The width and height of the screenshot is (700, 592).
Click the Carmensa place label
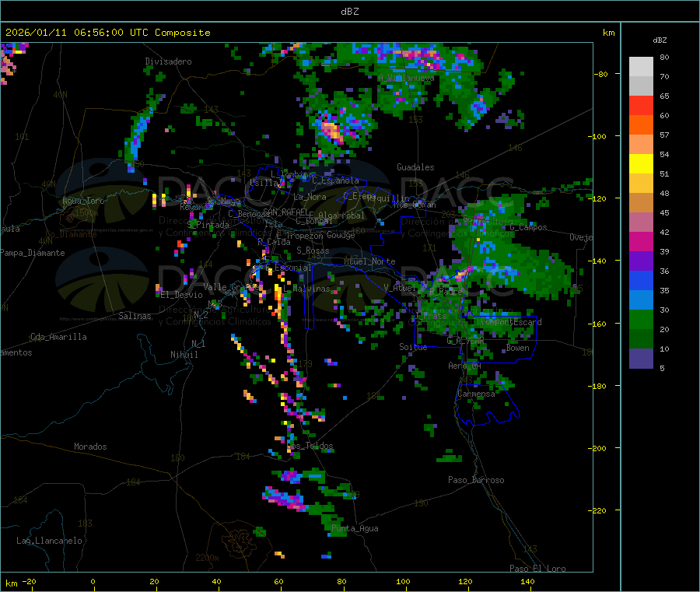pos(476,394)
